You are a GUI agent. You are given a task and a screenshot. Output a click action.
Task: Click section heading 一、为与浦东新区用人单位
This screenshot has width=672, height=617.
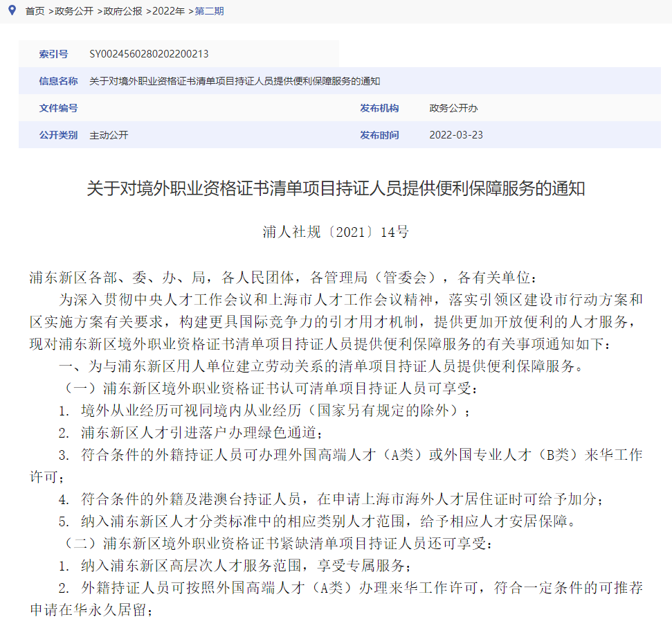321,366
